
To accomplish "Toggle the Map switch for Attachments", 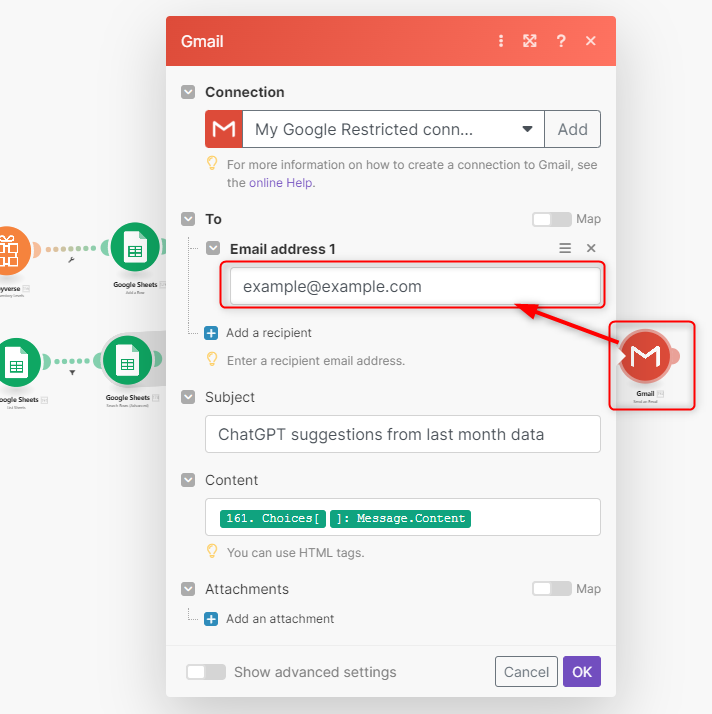I will tap(552, 589).
